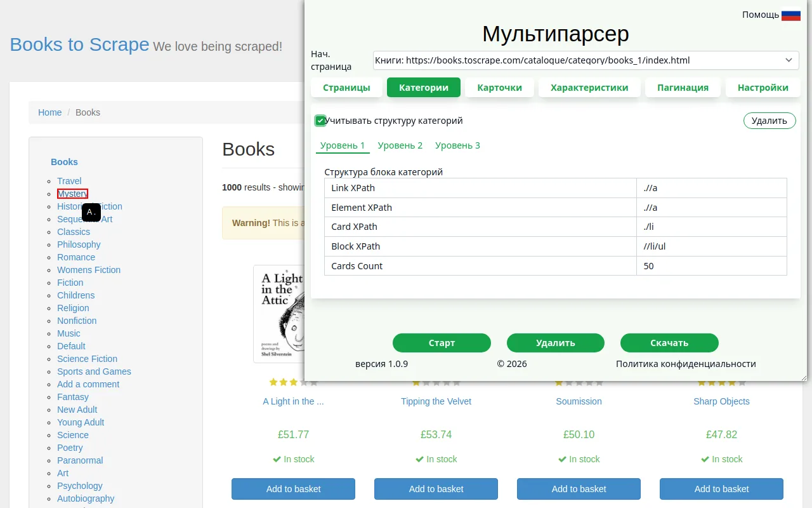Click the Cards Count value 50
This screenshot has width=812, height=508.
[x=711, y=266]
